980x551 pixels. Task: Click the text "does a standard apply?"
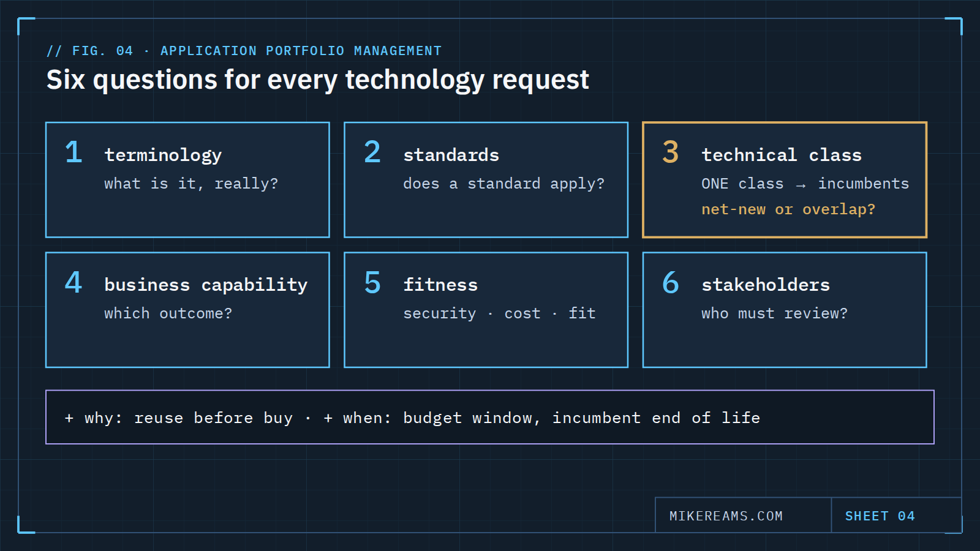[503, 184]
